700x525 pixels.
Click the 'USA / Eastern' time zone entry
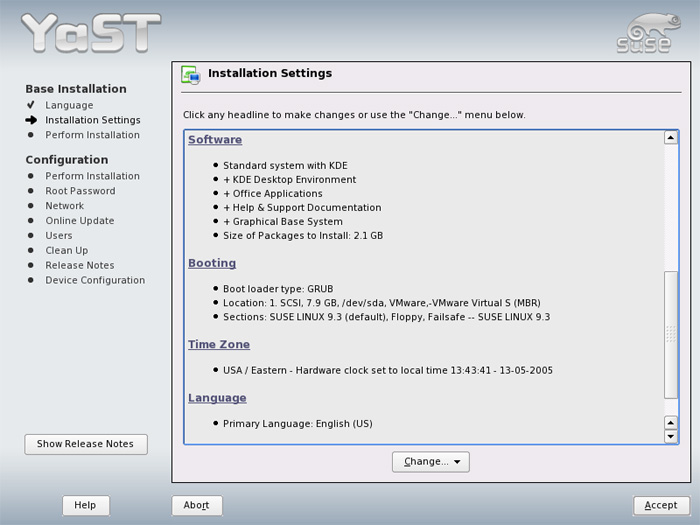(388, 371)
